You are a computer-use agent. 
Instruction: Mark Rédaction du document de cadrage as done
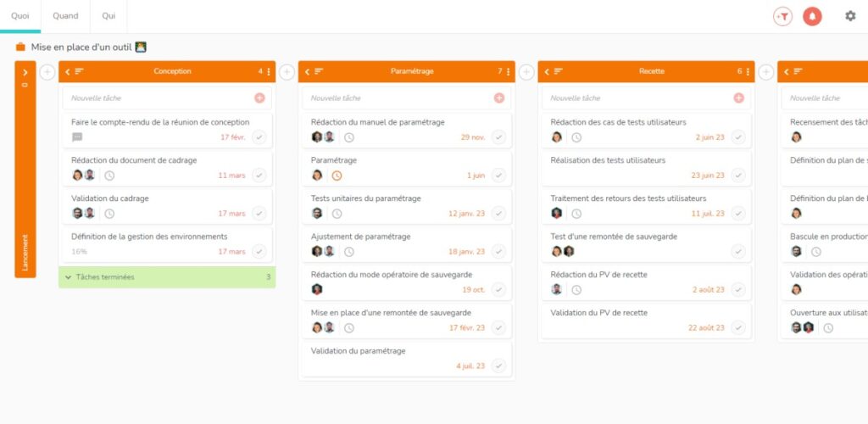[x=259, y=176]
